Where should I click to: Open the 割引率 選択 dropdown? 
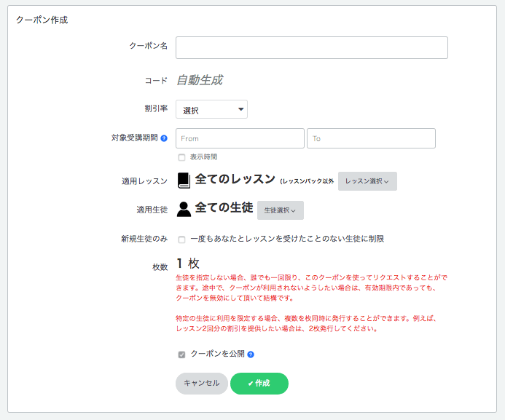click(x=211, y=109)
